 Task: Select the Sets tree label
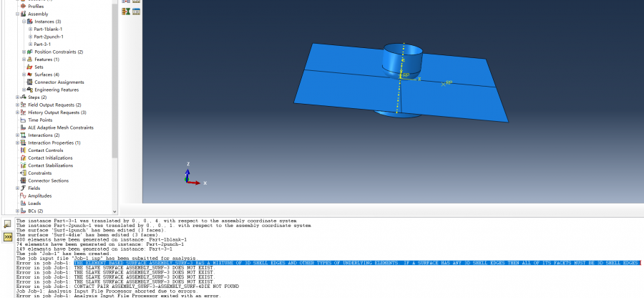click(x=39, y=67)
